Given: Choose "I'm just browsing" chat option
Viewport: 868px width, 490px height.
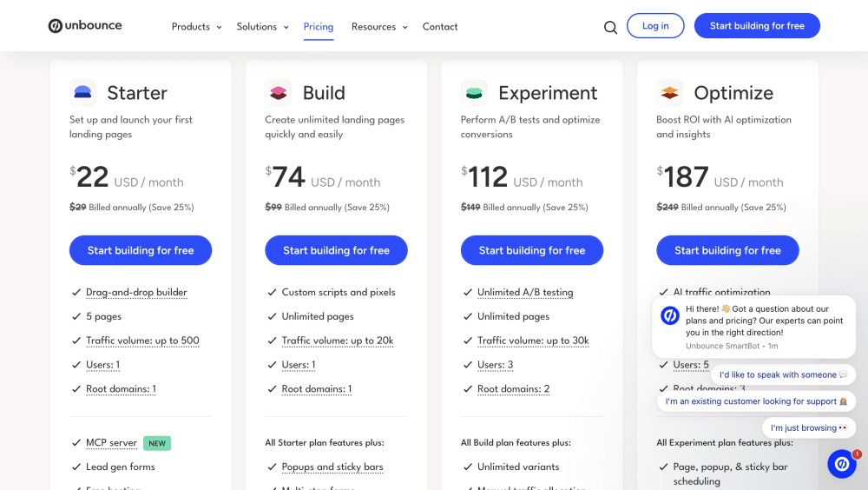Looking at the screenshot, I should (809, 428).
